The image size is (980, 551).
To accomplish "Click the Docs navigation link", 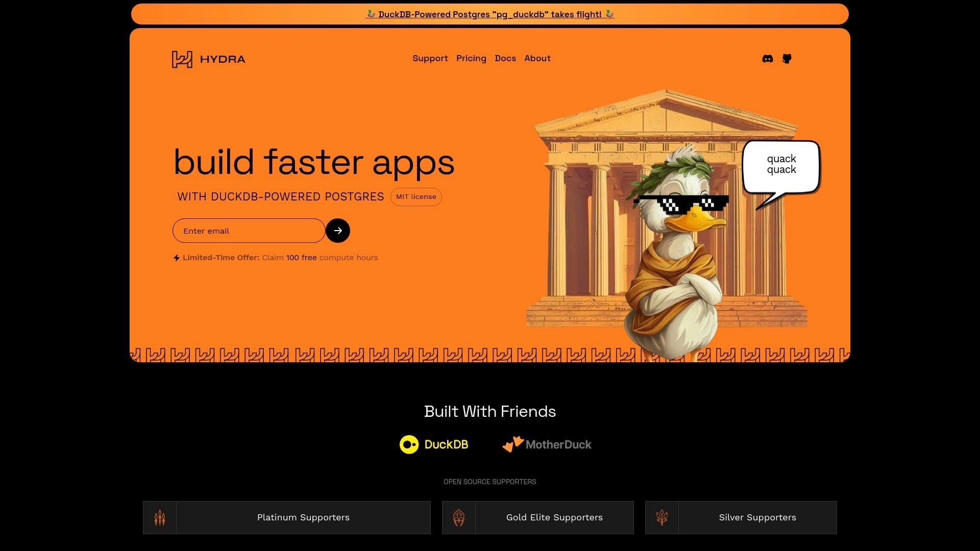I will [x=505, y=59].
